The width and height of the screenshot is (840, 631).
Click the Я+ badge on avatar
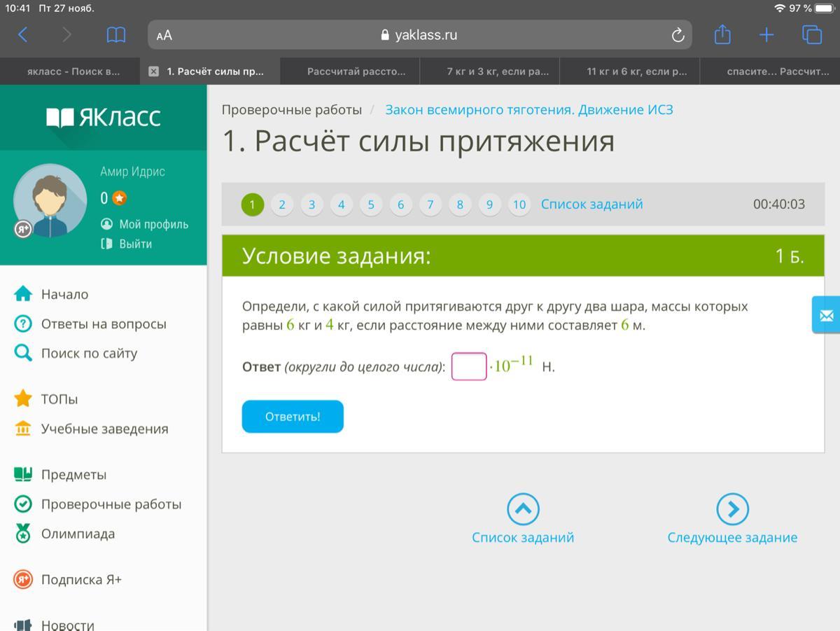(x=23, y=229)
